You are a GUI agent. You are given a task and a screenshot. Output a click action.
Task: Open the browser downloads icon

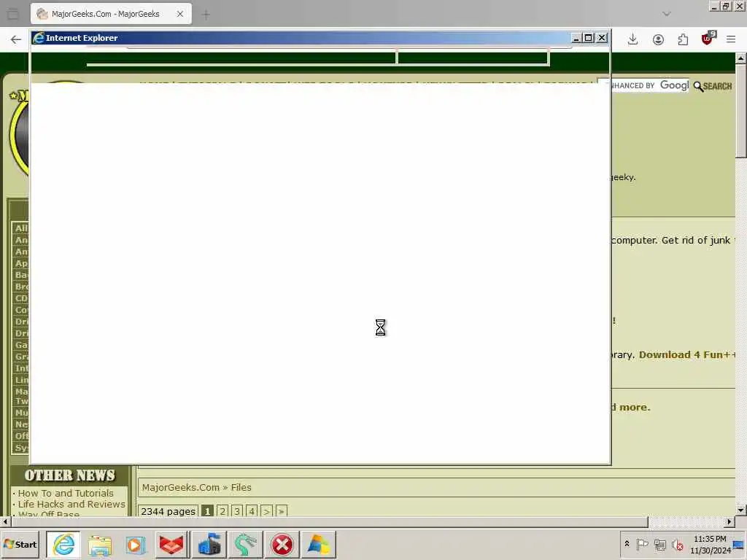click(632, 39)
